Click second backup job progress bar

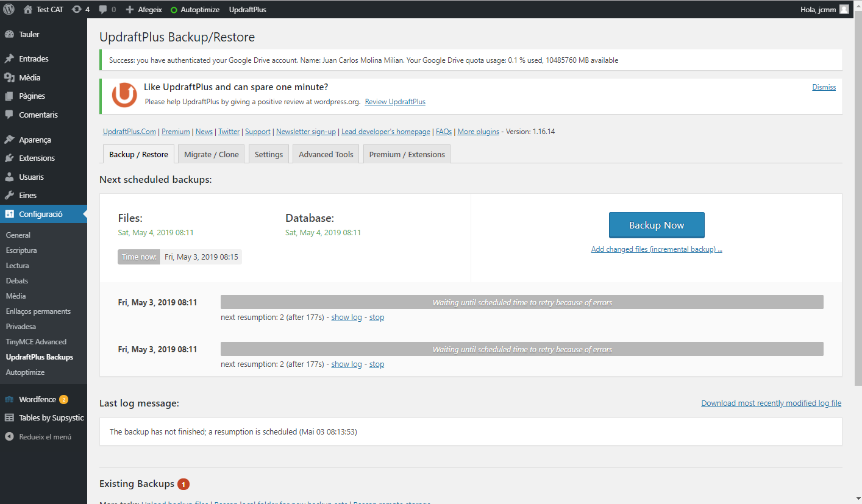click(522, 349)
